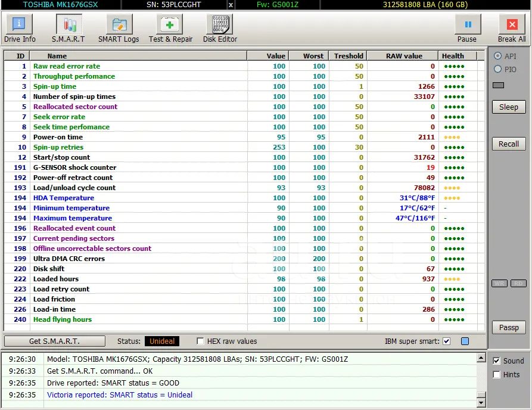Screen dimensions: 532x410
Task: Select the Load/unload cycle count row
Action: [244, 188]
